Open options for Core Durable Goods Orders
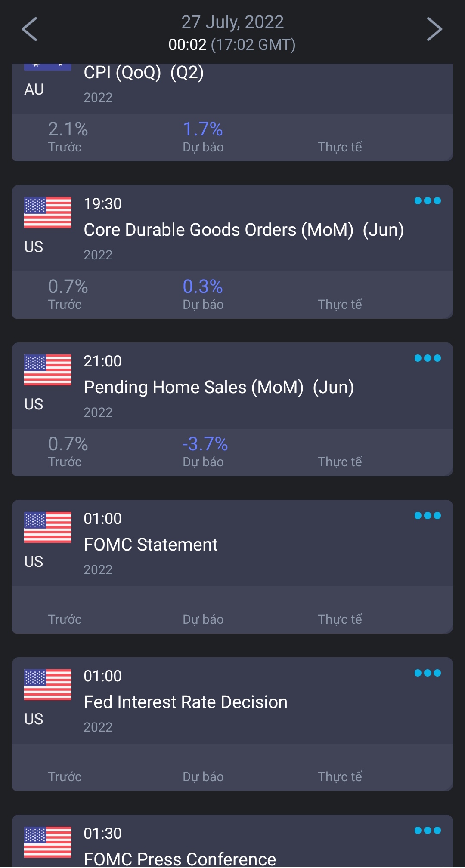Screen dimensions: 465x868 (427, 201)
